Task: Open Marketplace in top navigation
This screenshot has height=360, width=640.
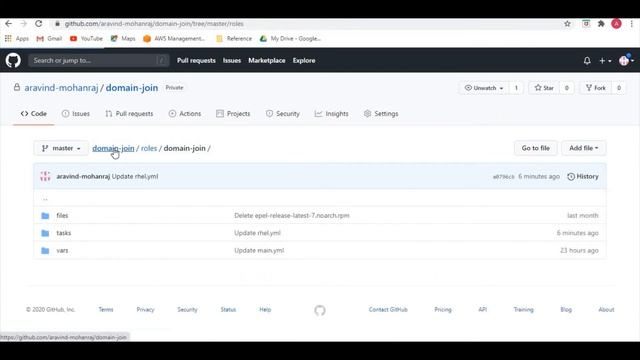Action: (x=267, y=60)
